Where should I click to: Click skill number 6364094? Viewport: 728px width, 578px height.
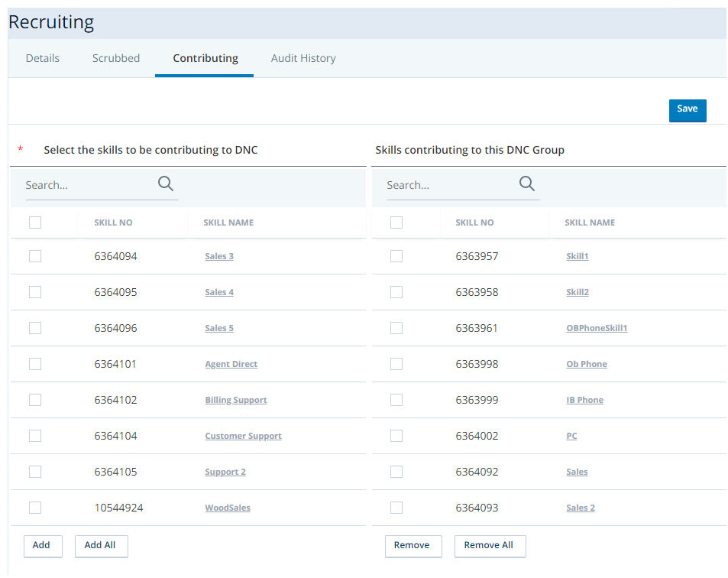pyautogui.click(x=115, y=256)
